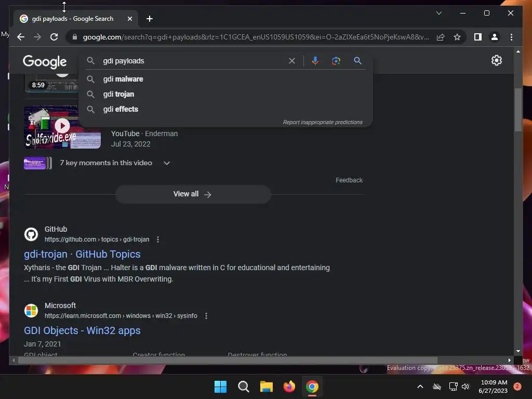532x399 pixels.
Task: Open GitHub result favicon
Action: (31, 234)
